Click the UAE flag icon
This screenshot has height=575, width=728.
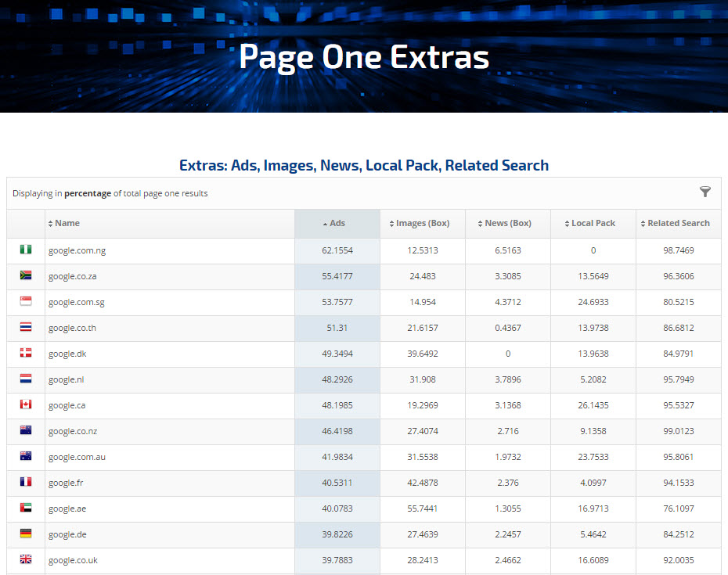point(26,509)
